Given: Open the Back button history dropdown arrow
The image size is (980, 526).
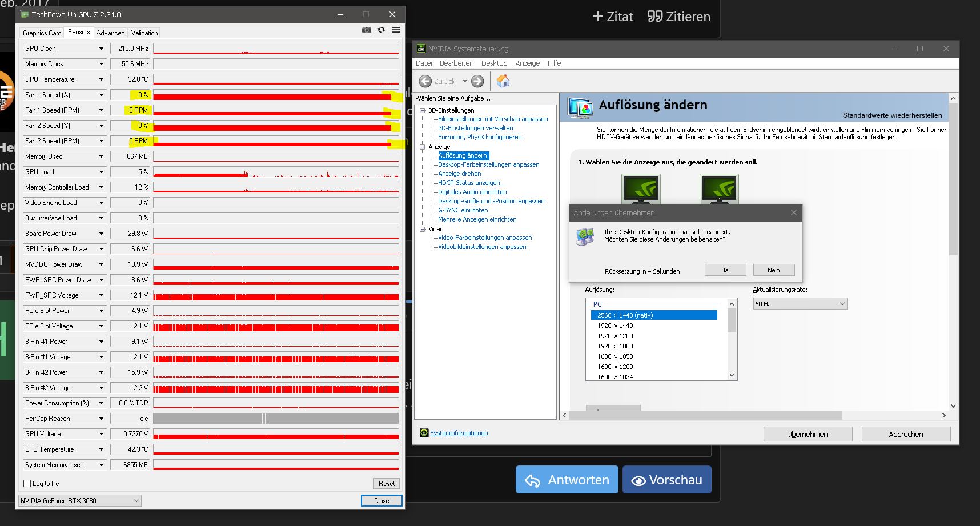Looking at the screenshot, I should coord(465,81).
